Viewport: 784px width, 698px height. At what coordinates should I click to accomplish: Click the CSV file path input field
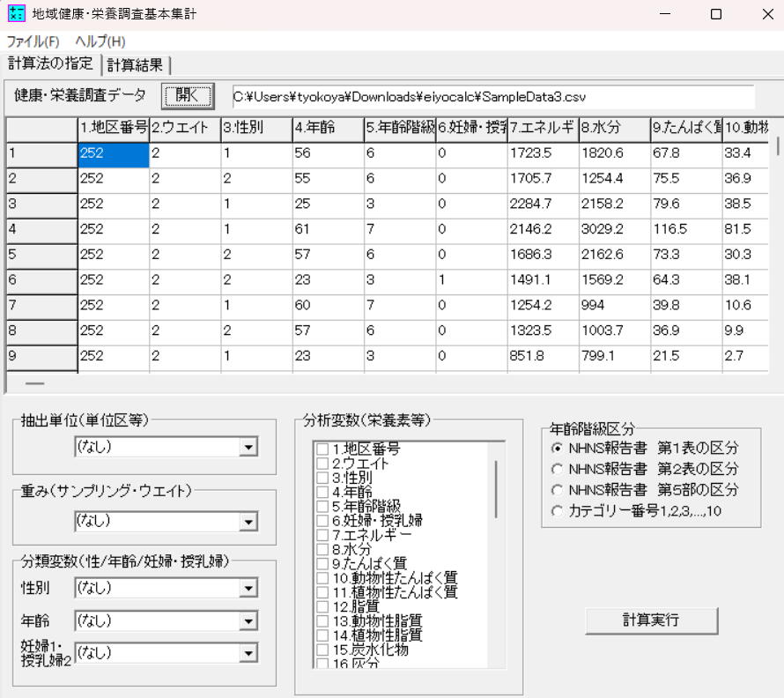click(491, 97)
